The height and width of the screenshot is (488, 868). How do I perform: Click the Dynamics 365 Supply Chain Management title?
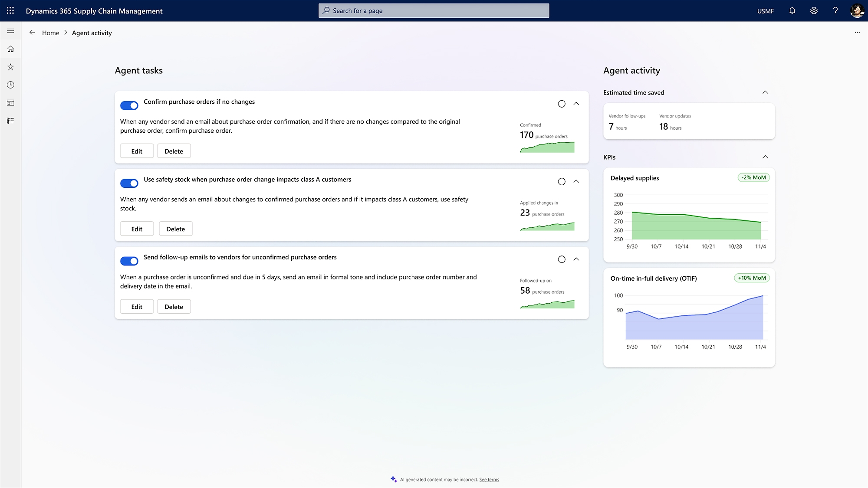[x=94, y=11]
